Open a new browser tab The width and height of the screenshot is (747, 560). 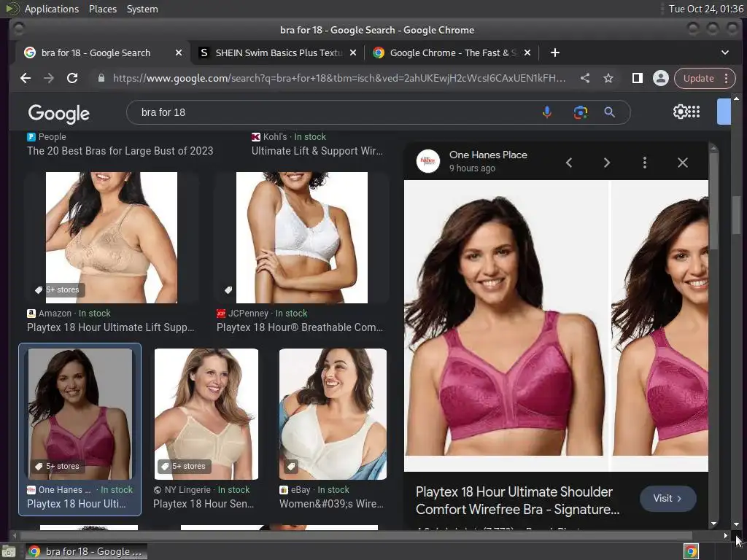coord(555,52)
